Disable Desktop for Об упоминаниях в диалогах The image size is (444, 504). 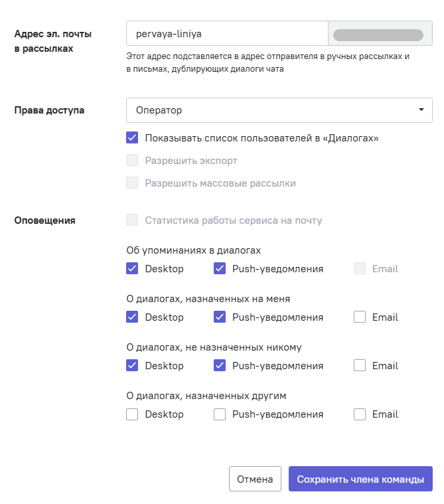point(132,269)
